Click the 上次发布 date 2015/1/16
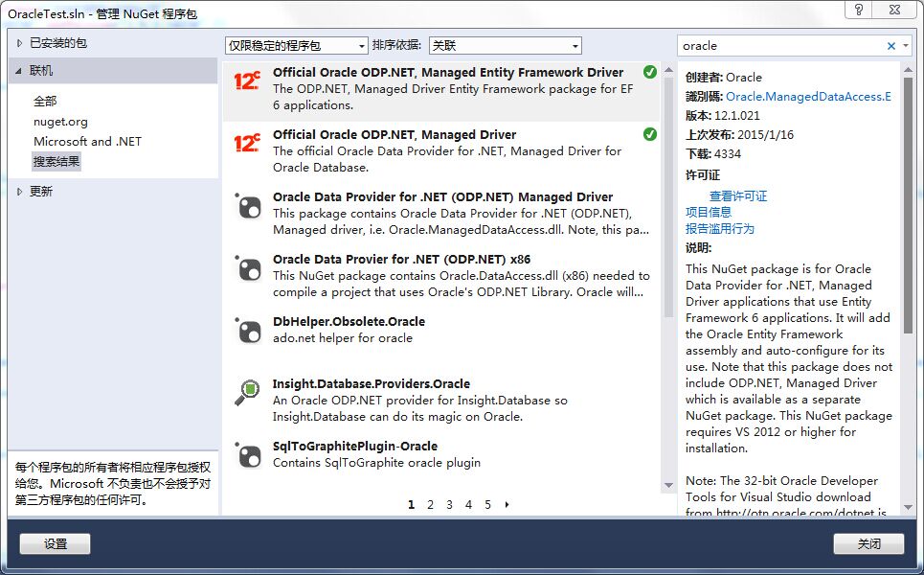The width and height of the screenshot is (924, 575). click(765, 135)
